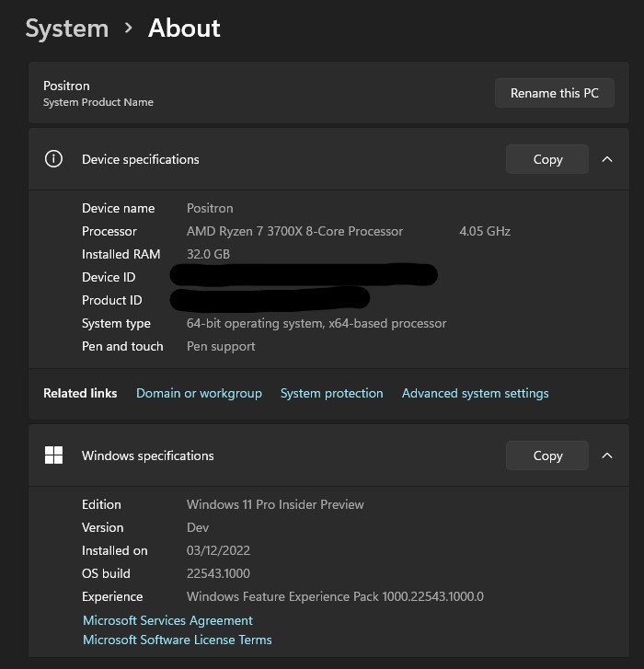Click the Windows logo icon
This screenshot has width=644, height=669.
pos(54,456)
